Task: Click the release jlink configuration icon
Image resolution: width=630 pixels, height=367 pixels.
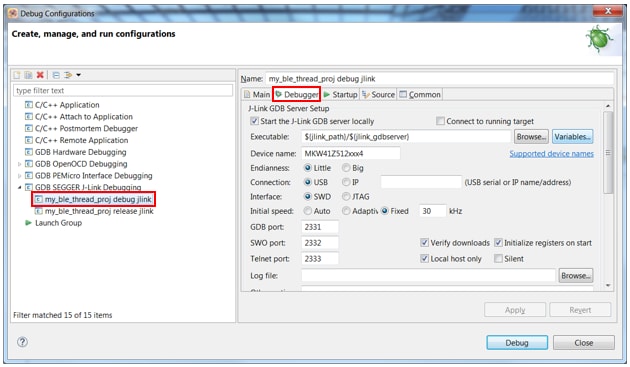Action: 39,211
